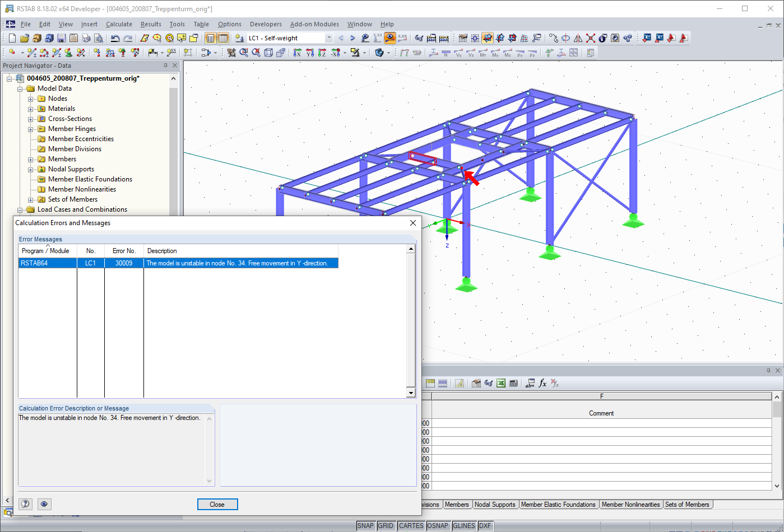Go to next load case arrow

352,38
